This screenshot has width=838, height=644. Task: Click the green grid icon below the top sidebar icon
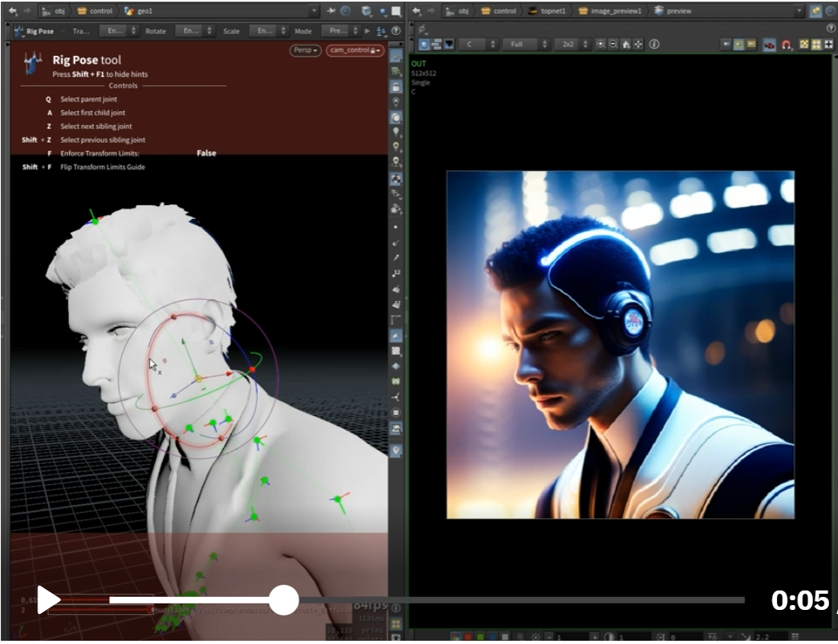point(396,71)
